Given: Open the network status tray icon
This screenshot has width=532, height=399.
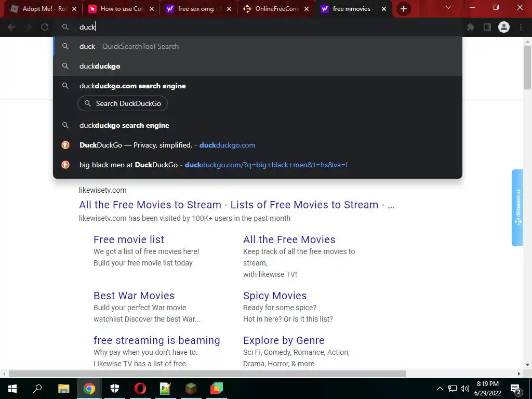Looking at the screenshot, I should click(453, 389).
